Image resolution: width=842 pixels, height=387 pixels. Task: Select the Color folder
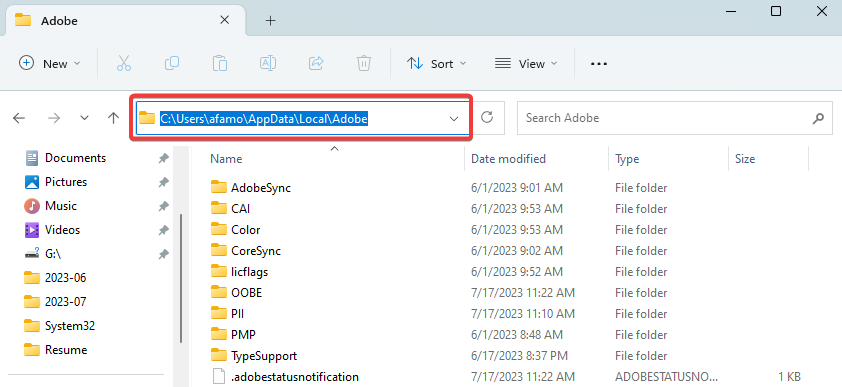coord(245,230)
